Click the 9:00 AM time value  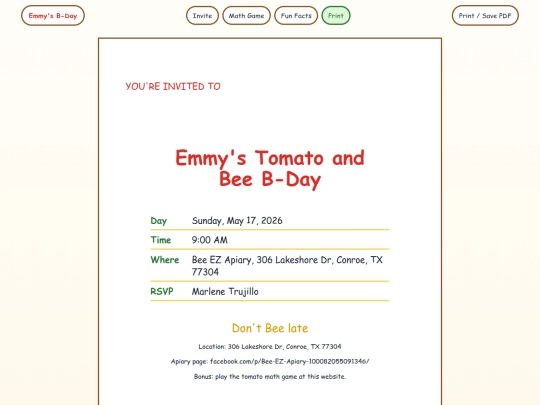[x=209, y=240]
